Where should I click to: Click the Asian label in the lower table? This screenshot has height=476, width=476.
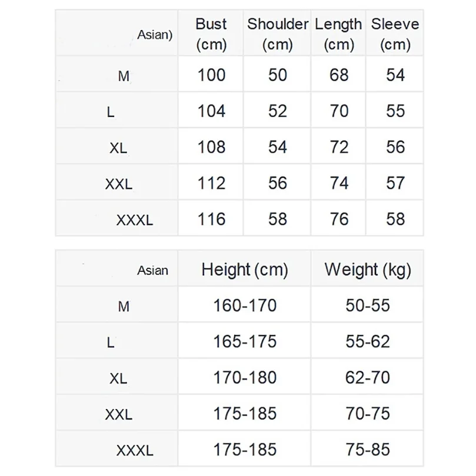point(153,270)
